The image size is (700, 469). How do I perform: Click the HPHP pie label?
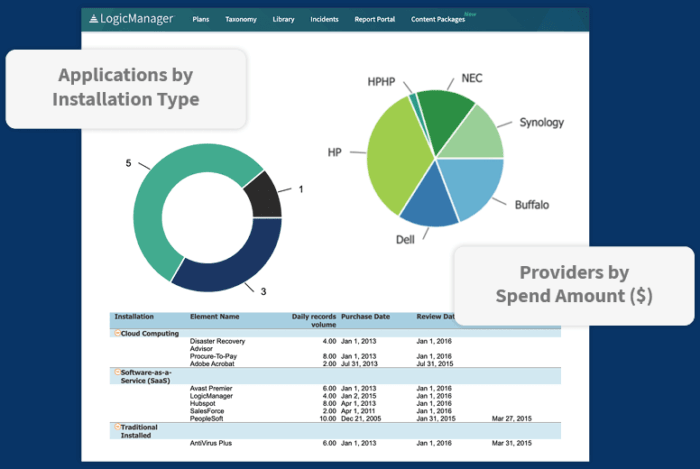[381, 82]
